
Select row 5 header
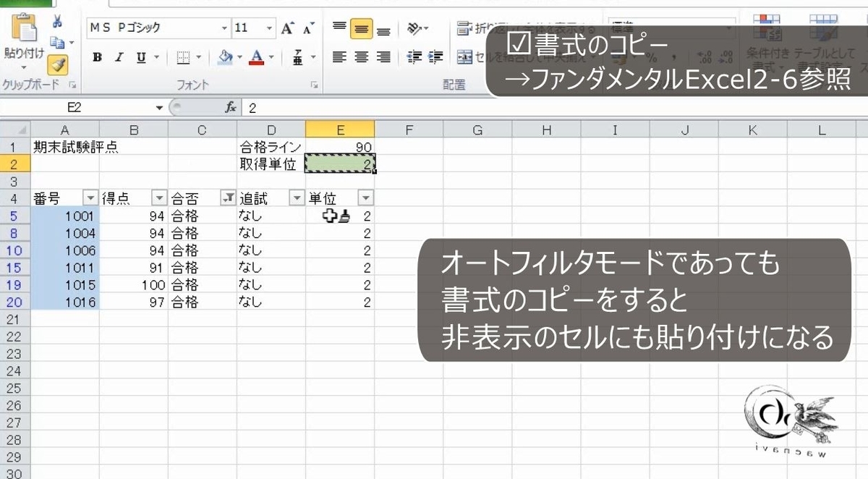tap(15, 216)
